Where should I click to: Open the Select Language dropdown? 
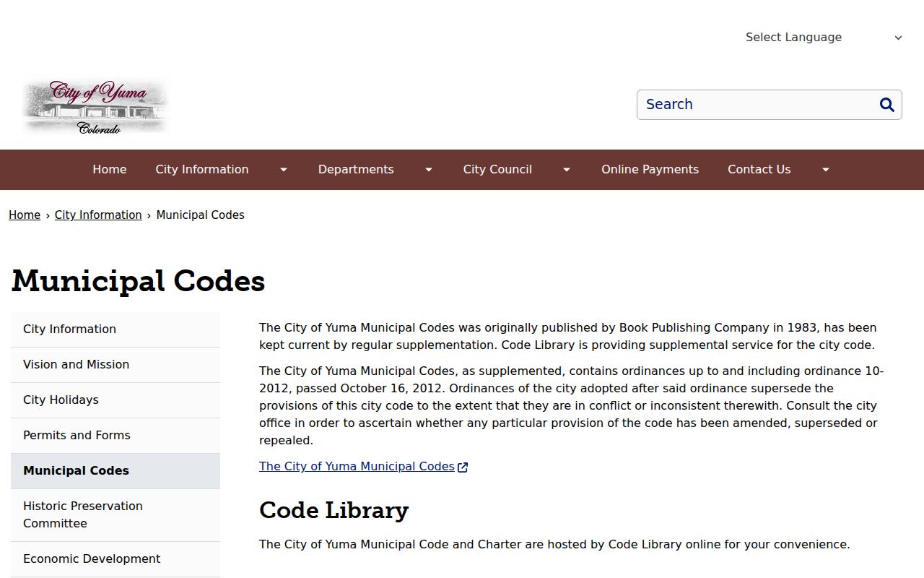(824, 38)
